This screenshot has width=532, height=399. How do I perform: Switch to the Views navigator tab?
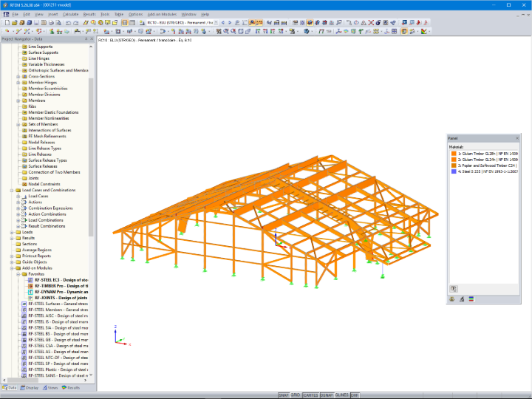[50, 388]
